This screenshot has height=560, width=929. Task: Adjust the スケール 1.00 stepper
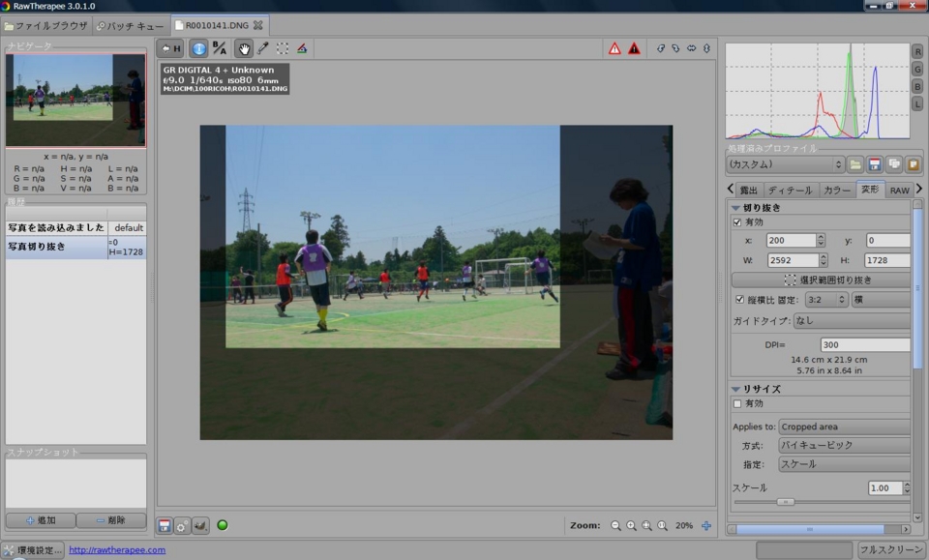(907, 487)
